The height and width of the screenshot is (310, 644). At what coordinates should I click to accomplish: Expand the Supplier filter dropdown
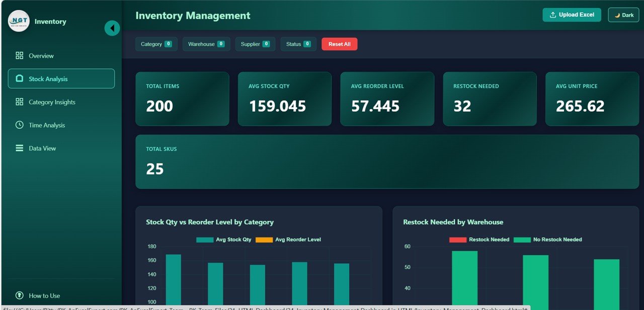pos(255,44)
